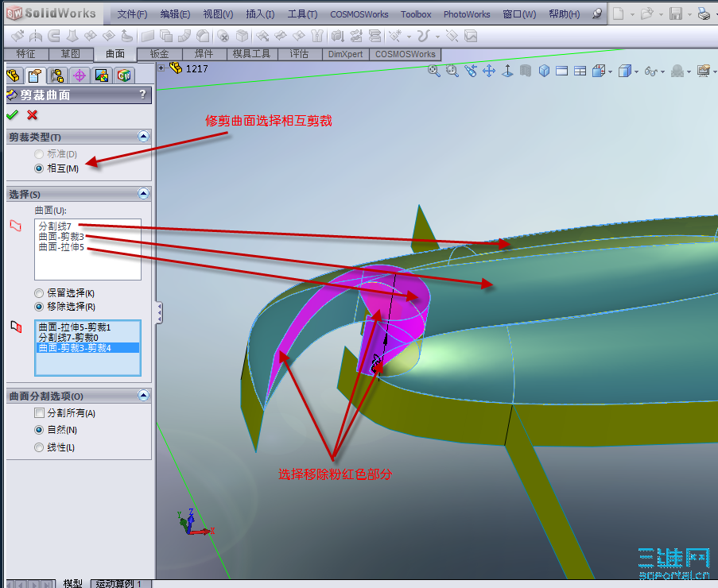Open the Display Style dropdown arrow
This screenshot has width=718, height=588.
[636, 72]
